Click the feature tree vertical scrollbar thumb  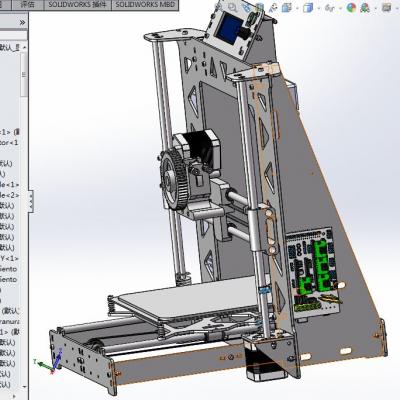click(x=24, y=74)
